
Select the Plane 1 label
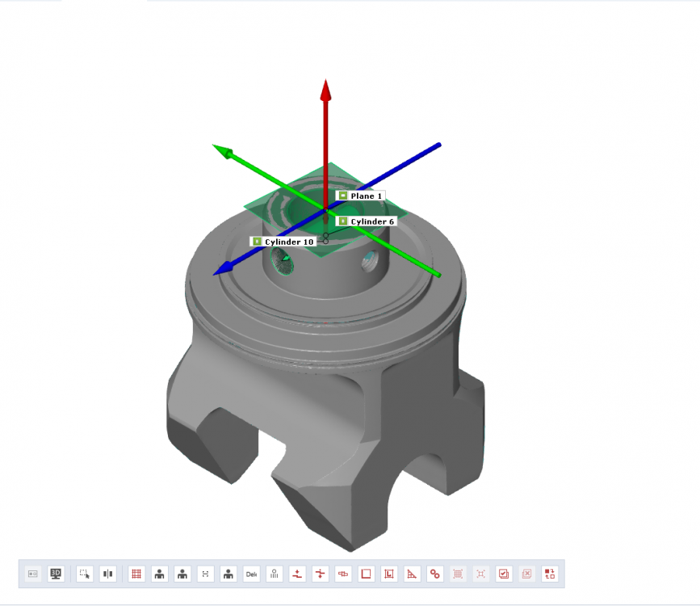click(366, 196)
